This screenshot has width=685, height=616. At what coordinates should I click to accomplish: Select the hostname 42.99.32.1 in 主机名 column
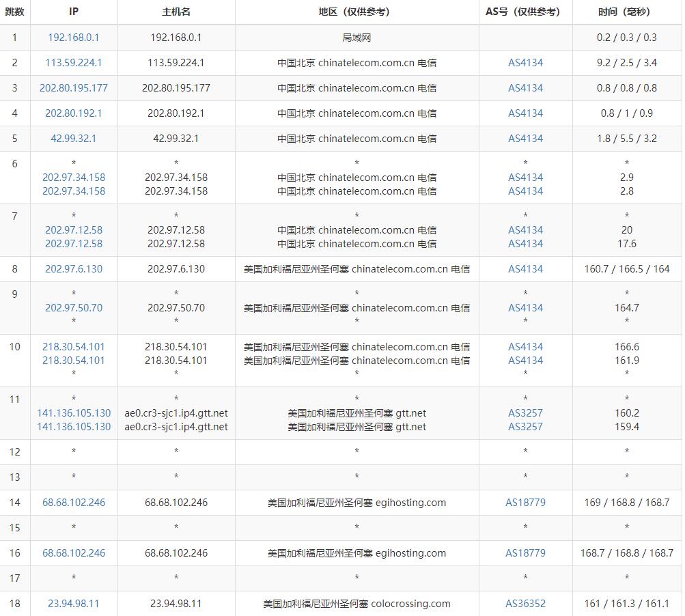[176, 139]
